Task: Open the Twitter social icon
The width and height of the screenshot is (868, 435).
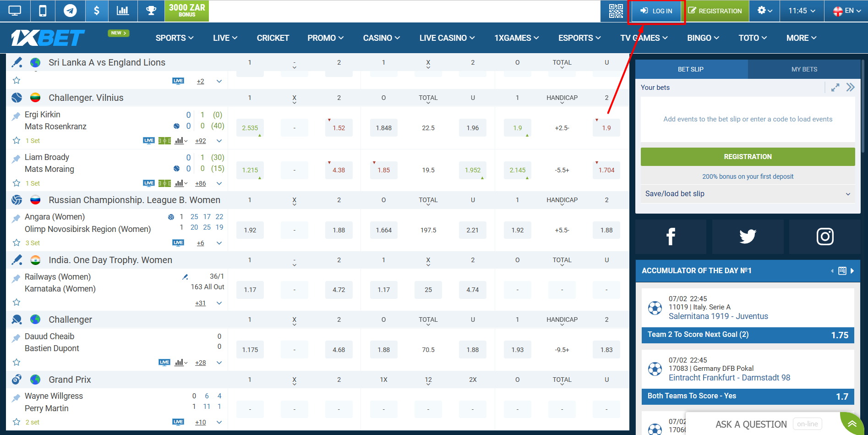Action: pos(748,237)
